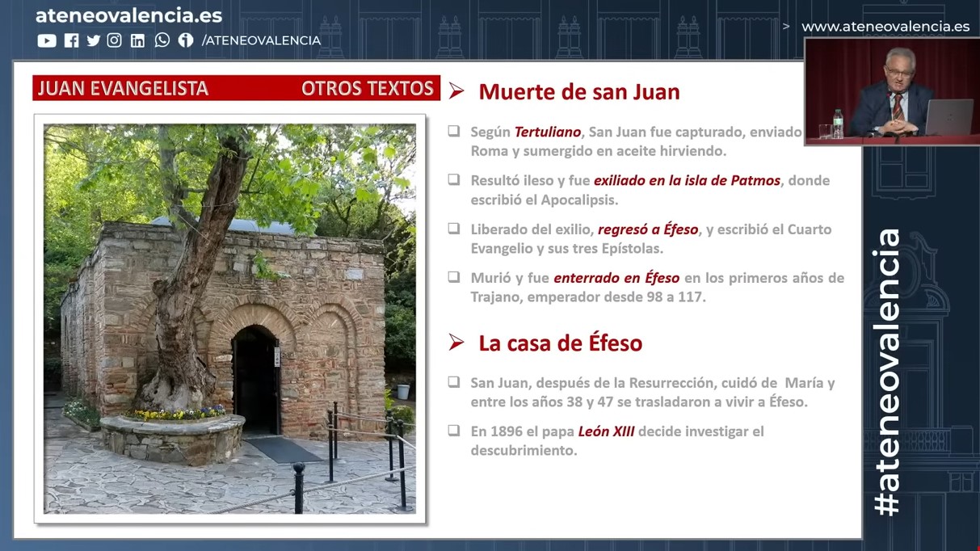Viewport: 980px width, 551px height.
Task: Click the arrow beside 'Muerte de san Juan'
Action: pyautogui.click(x=456, y=91)
